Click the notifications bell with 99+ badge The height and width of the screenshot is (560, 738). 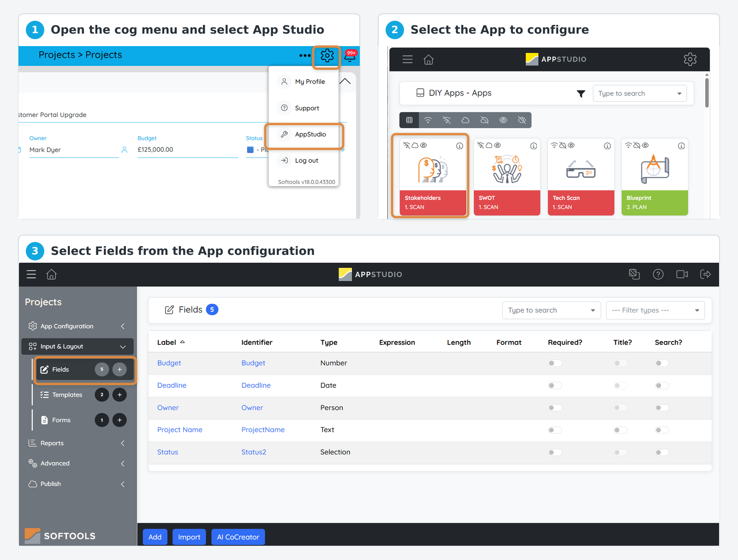pyautogui.click(x=350, y=56)
